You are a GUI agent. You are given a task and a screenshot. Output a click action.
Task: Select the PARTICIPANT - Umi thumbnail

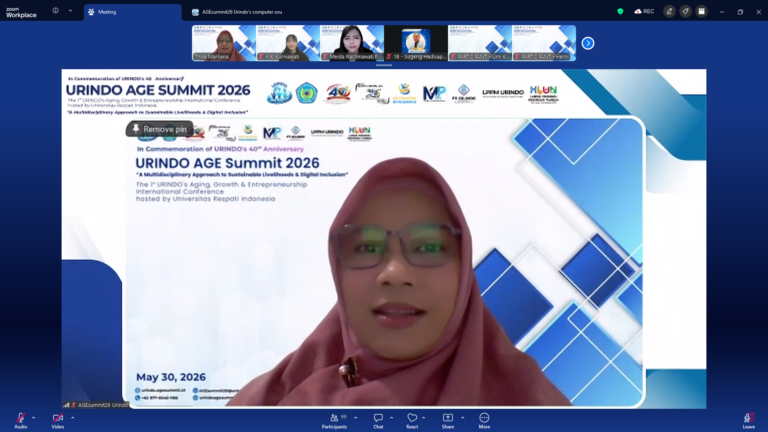pos(480,43)
